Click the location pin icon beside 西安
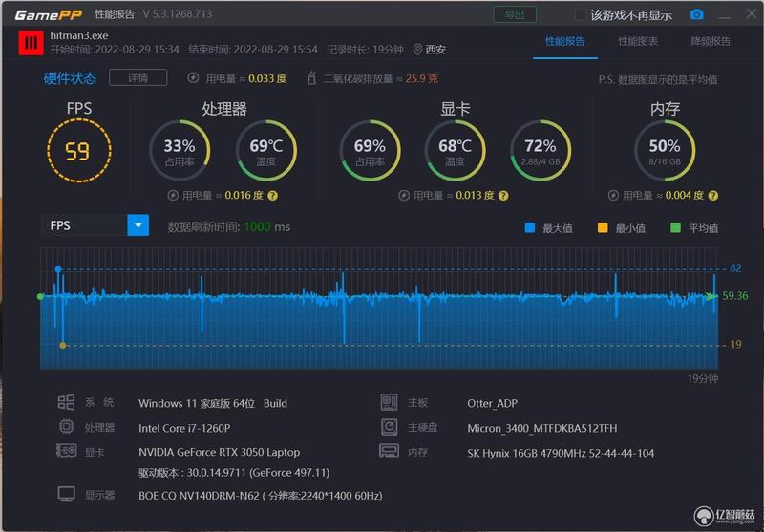Image resolution: width=764 pixels, height=532 pixels. [x=417, y=50]
